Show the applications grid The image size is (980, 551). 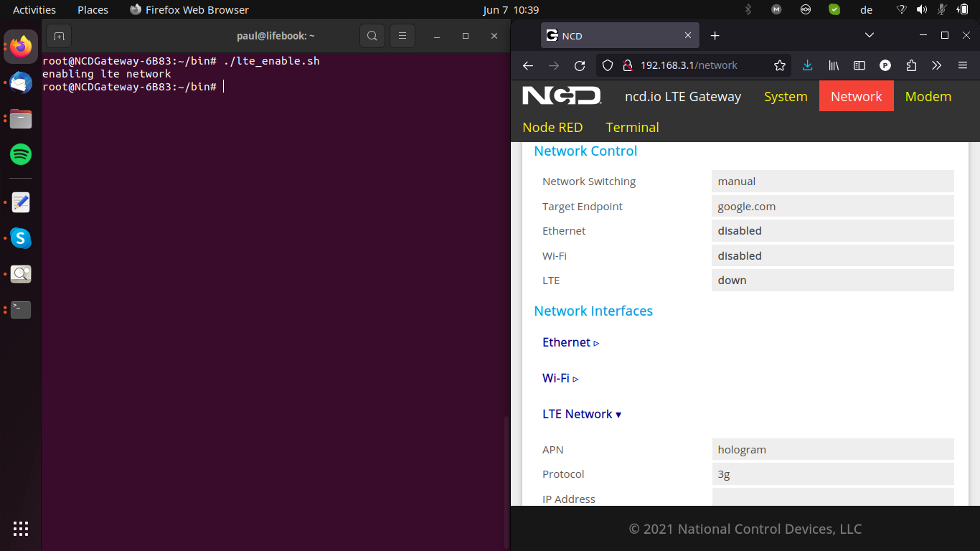coord(21,529)
